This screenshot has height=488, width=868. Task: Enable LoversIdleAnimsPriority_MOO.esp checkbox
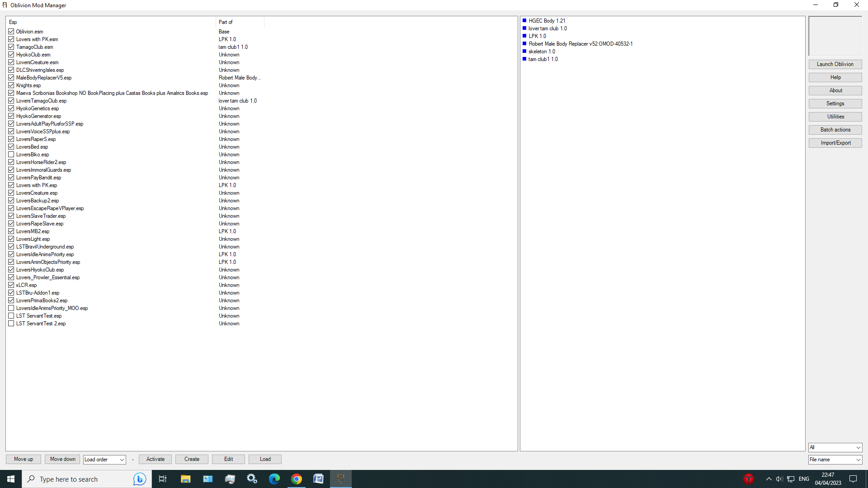point(11,308)
